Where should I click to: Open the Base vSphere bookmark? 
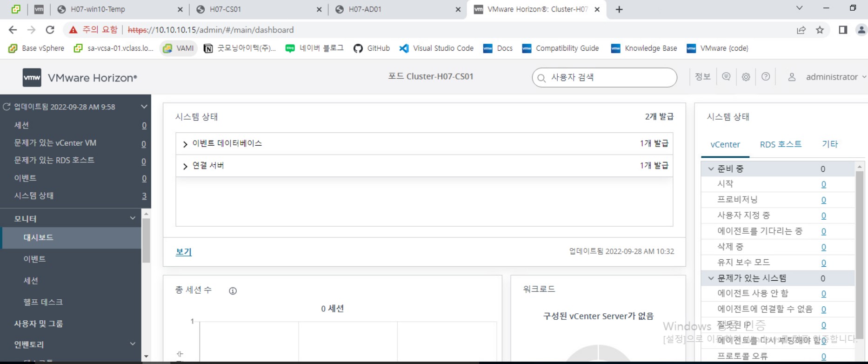click(x=37, y=48)
